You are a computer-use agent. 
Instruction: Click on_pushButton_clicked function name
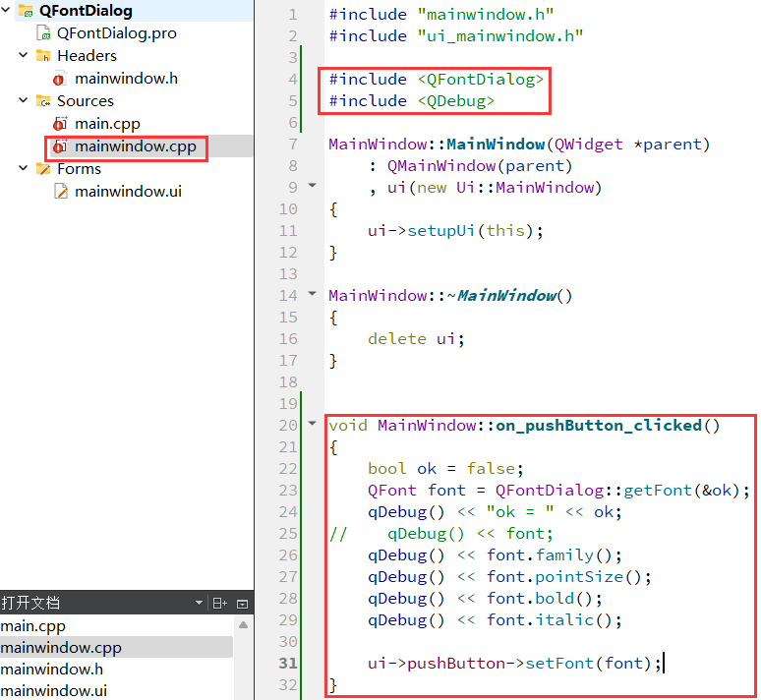click(x=598, y=426)
